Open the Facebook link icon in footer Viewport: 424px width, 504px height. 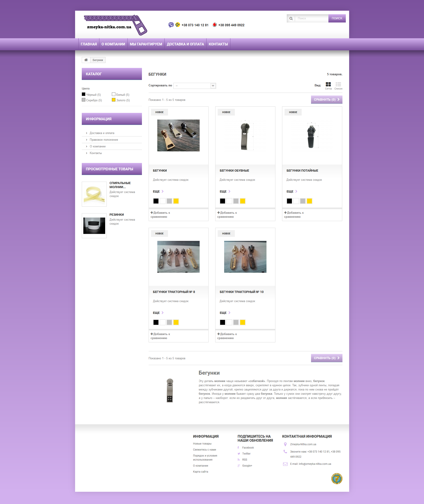pyautogui.click(x=238, y=448)
